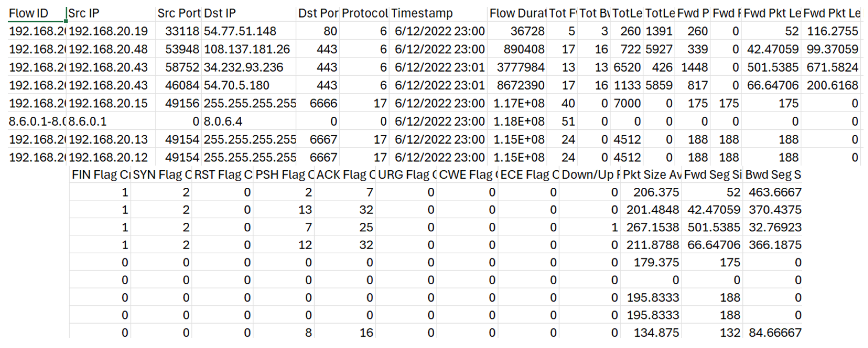
Task: Click Dst IP cell 8.0.6.4
Action: [x=249, y=122]
